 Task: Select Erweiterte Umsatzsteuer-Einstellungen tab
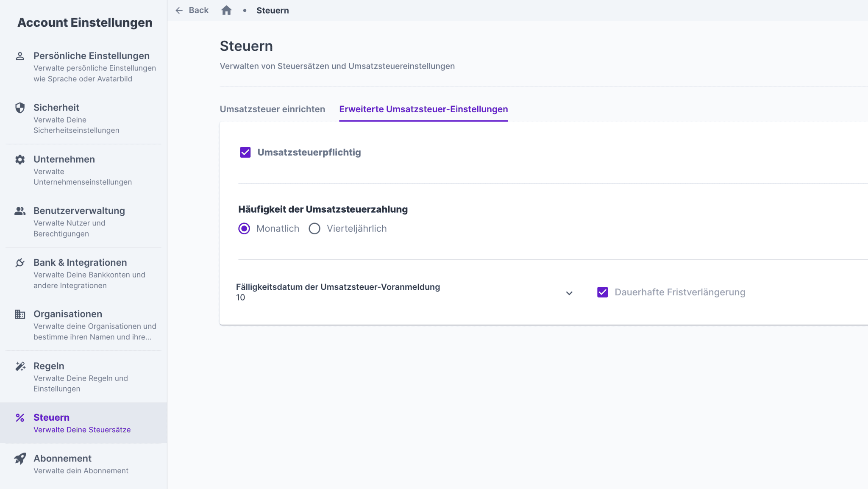click(x=423, y=109)
